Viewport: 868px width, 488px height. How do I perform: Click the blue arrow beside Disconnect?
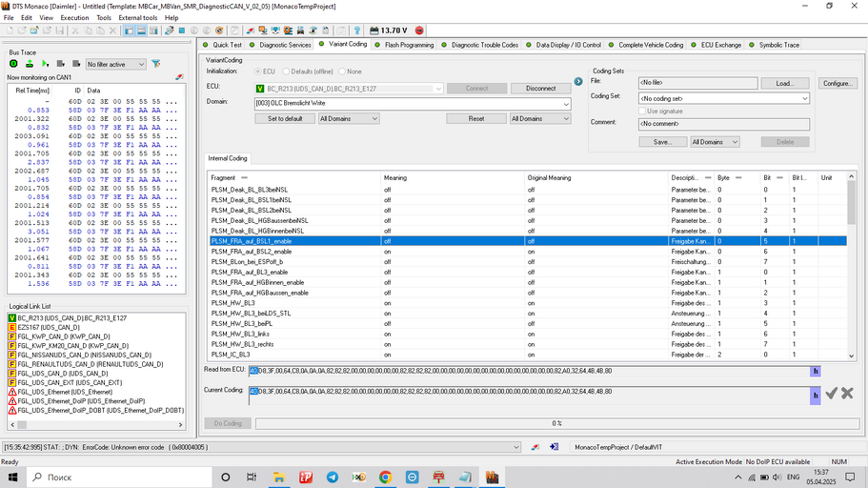pos(577,82)
